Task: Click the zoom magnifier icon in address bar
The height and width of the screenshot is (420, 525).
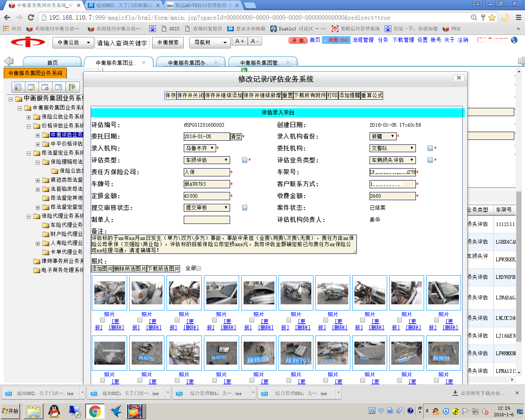Action: click(474, 17)
